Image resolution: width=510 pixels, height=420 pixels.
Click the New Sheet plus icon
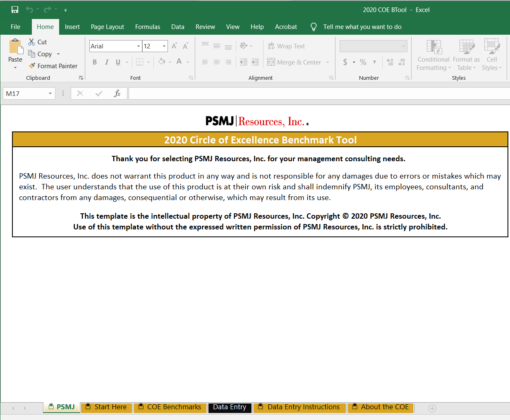point(432,408)
